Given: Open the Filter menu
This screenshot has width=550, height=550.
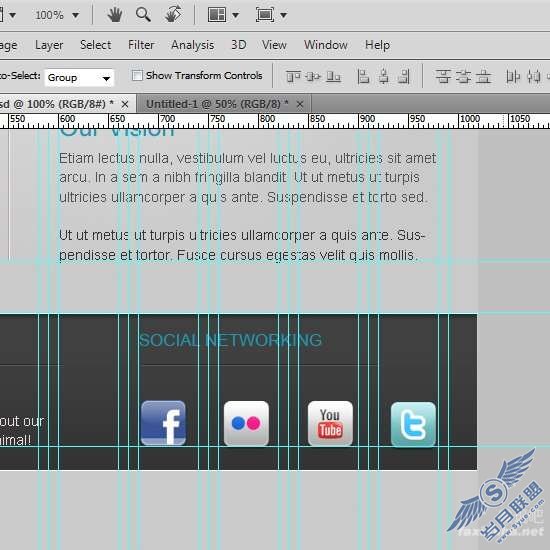Looking at the screenshot, I should point(141,45).
